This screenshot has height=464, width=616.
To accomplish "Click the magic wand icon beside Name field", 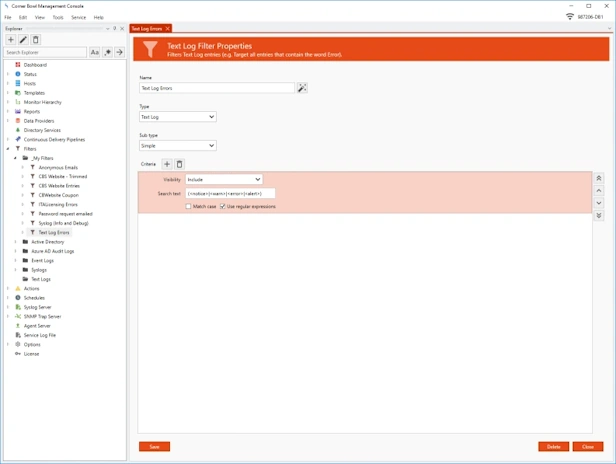I will (x=302, y=88).
